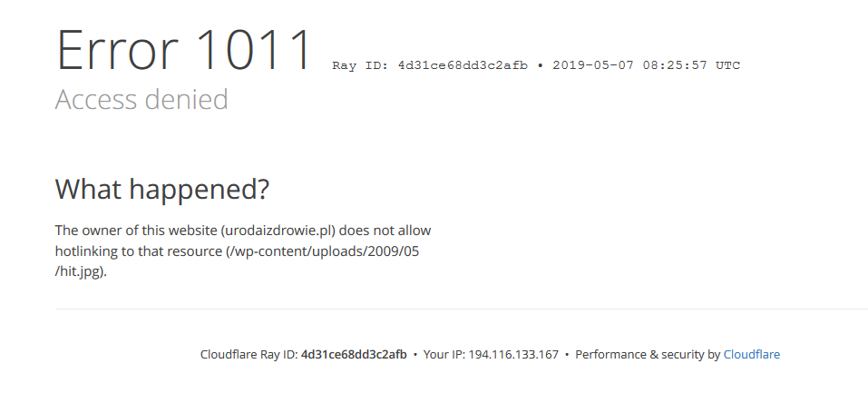The width and height of the screenshot is (868, 403).
Task: Click the IP address 194.116.133.167
Action: 513,355
